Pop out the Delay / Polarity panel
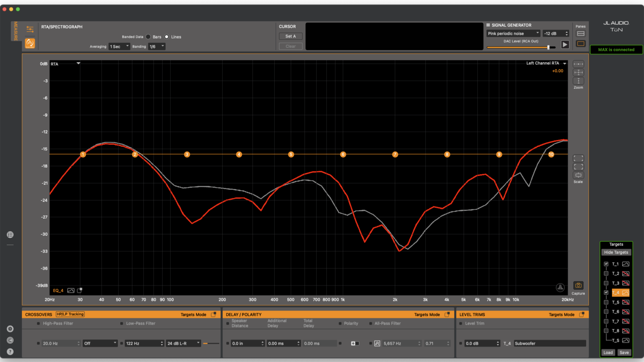644x362 pixels. [447, 314]
